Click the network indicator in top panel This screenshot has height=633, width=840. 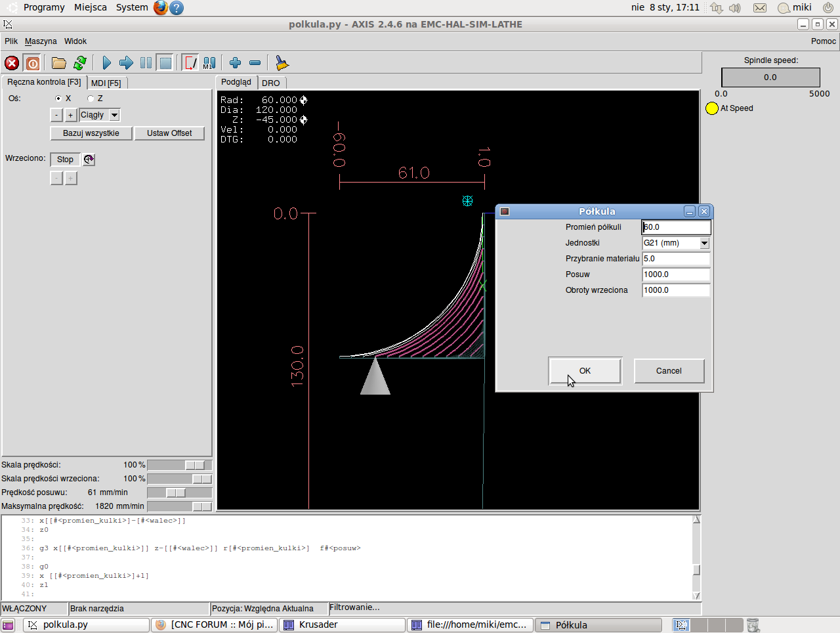(717, 8)
